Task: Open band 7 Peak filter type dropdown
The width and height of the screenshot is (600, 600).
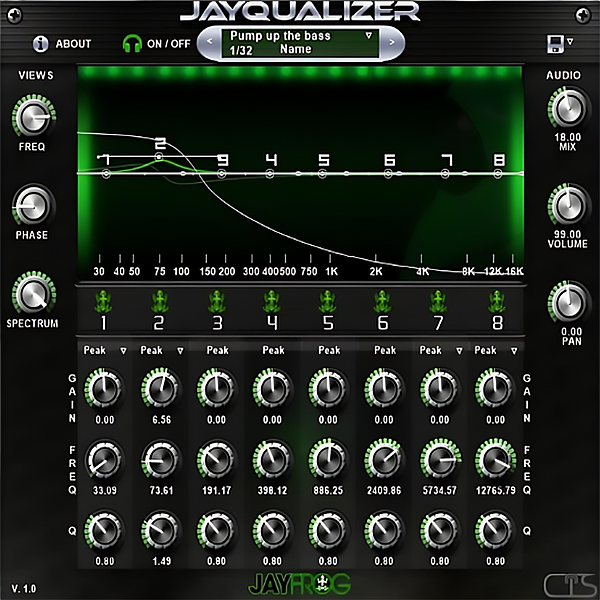Action: pyautogui.click(x=441, y=351)
